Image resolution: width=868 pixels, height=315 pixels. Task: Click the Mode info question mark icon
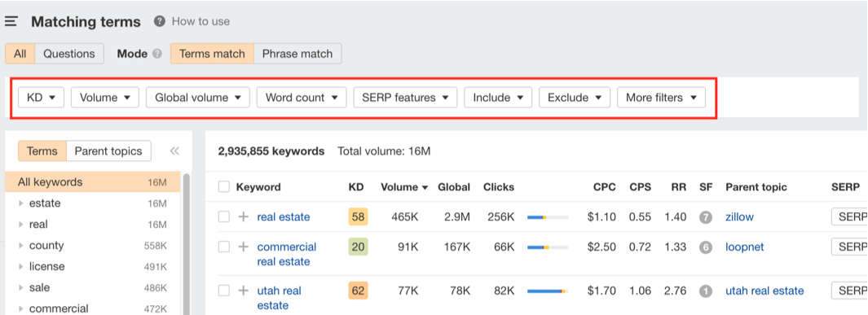tap(157, 54)
